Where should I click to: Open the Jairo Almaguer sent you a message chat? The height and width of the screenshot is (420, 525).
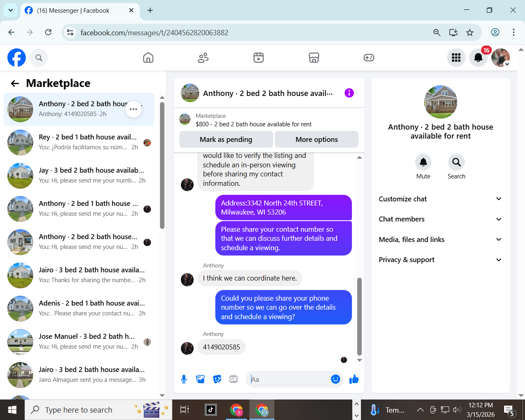click(79, 375)
